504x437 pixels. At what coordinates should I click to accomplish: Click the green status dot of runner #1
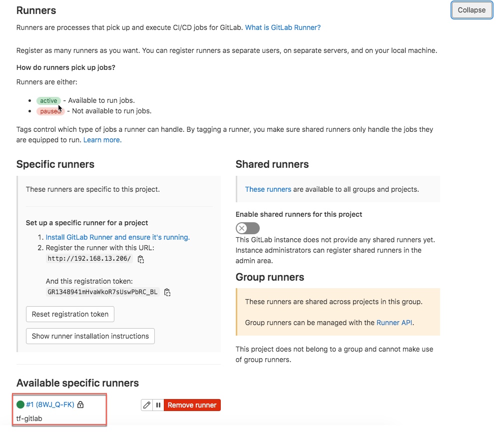pos(20,405)
